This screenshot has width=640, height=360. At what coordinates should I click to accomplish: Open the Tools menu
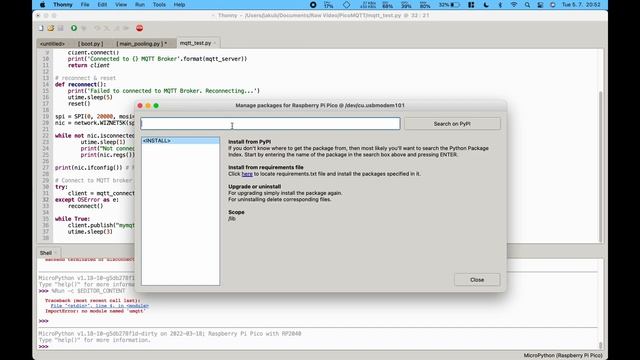point(159,5)
